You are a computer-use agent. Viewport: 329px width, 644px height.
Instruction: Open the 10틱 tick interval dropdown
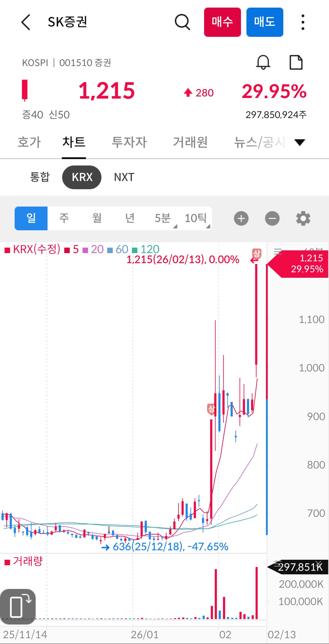point(197,218)
